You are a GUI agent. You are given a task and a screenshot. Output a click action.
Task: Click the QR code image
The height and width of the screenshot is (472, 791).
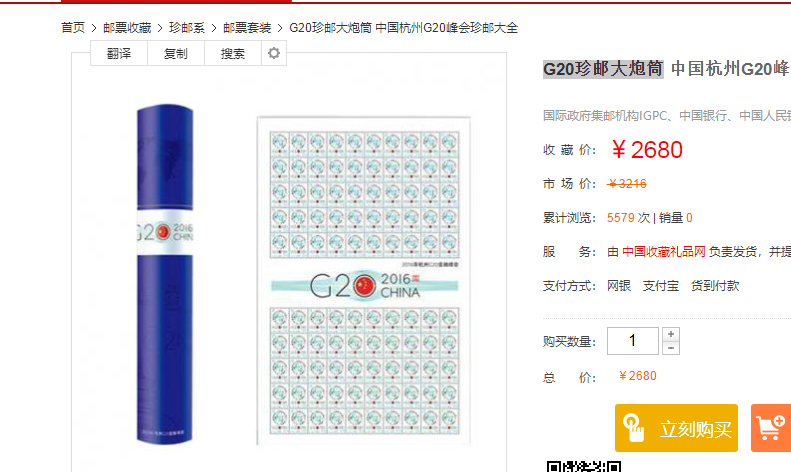point(584,466)
